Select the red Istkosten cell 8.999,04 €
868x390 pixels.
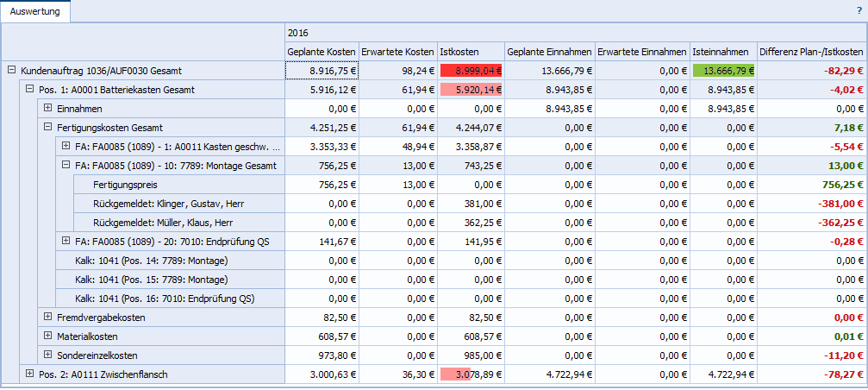point(470,71)
